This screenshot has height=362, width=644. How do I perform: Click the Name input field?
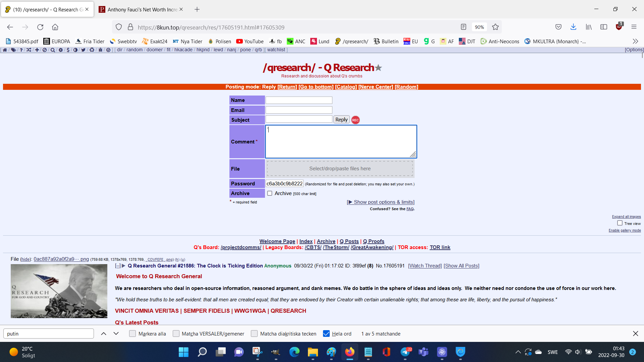299,100
